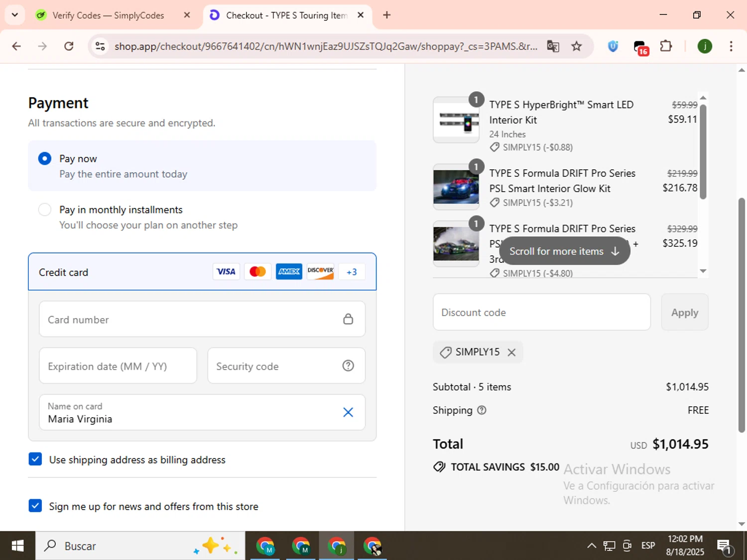Click PSL Smart Interior Glow Kit thumbnail
The width and height of the screenshot is (747, 560).
click(x=456, y=187)
